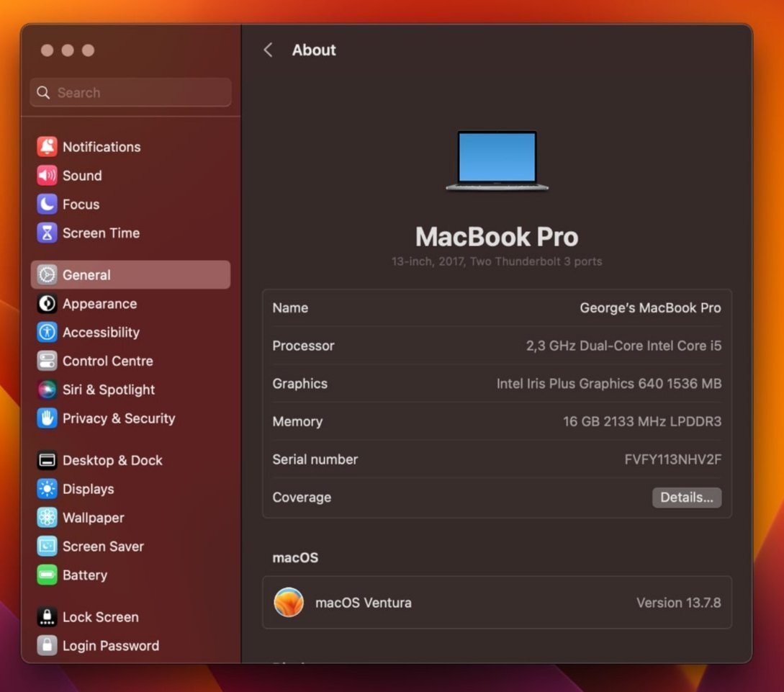784x692 pixels.
Task: Click the macOS Ventura logo icon
Action: (x=289, y=603)
